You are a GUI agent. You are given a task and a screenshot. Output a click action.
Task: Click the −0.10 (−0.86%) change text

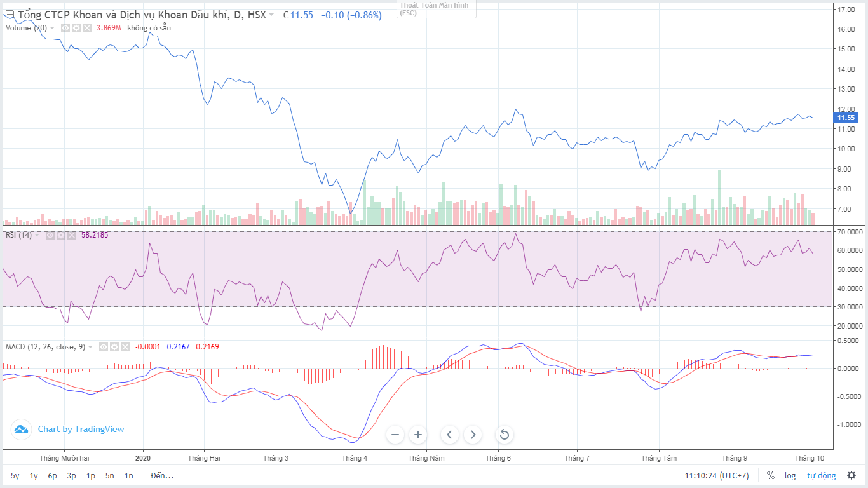pyautogui.click(x=351, y=15)
